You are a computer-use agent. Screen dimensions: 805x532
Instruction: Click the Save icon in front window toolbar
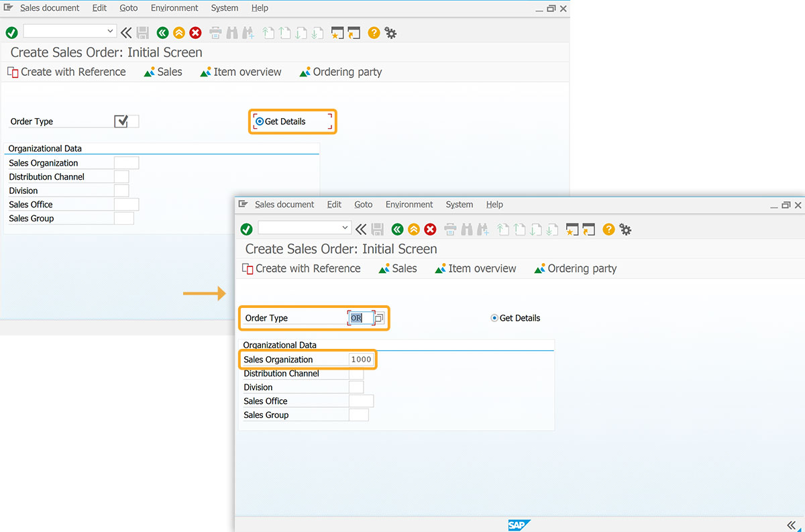(x=378, y=229)
